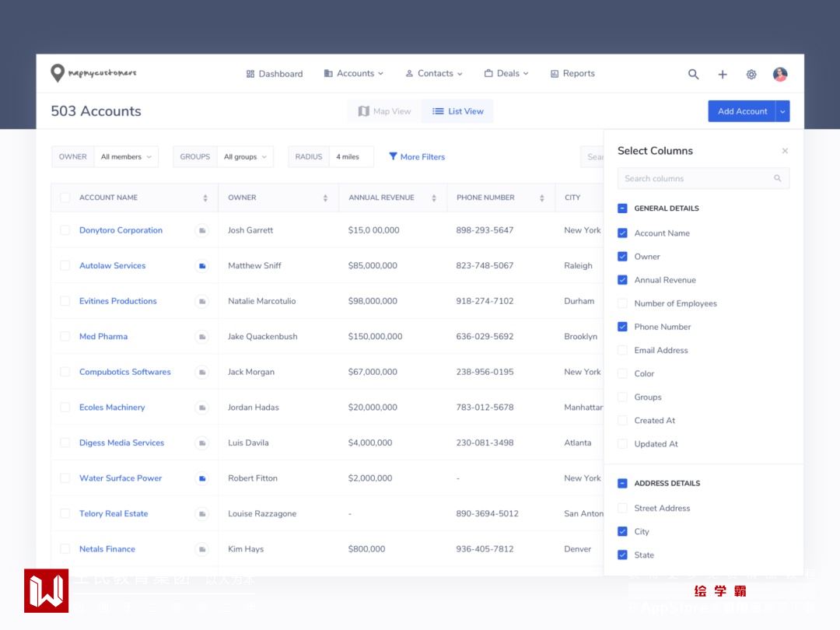Click group icon for Donytoro Corporation row

click(x=202, y=230)
